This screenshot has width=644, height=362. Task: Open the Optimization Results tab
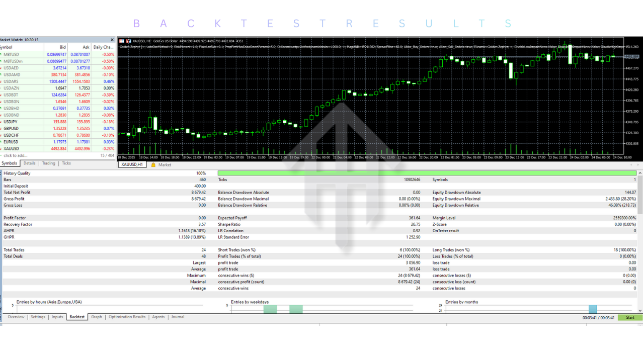(127, 317)
